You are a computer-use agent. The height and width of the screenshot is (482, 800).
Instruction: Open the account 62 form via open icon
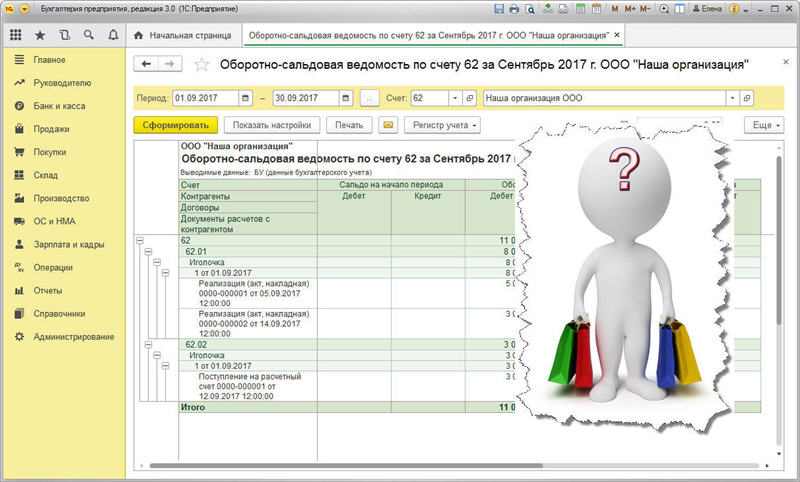click(x=470, y=98)
